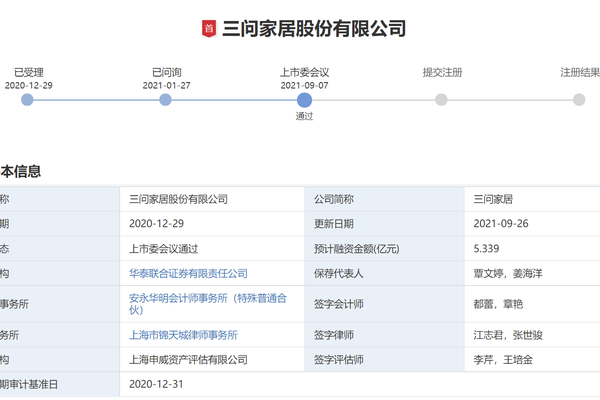Click the 通过 status text below the timeline
The height and width of the screenshot is (400, 600).
304,116
